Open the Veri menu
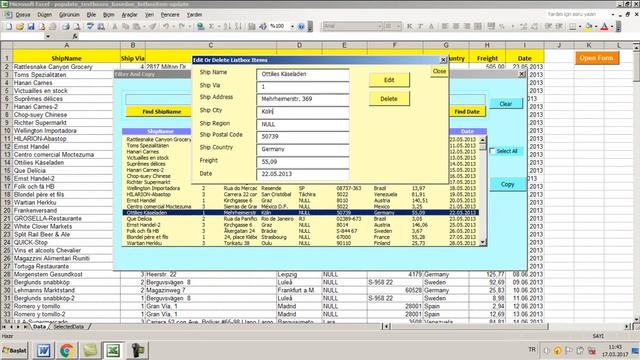The width and height of the screenshot is (640, 360). (x=149, y=15)
